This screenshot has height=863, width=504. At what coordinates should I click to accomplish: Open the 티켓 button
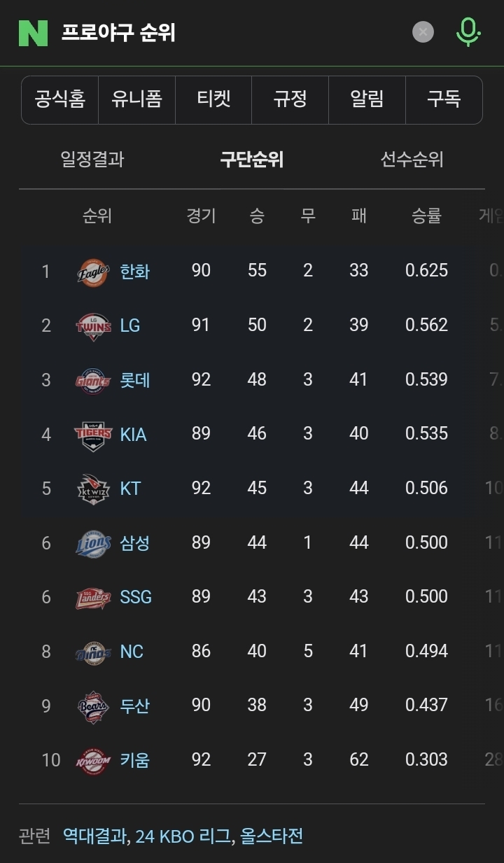[x=213, y=99]
